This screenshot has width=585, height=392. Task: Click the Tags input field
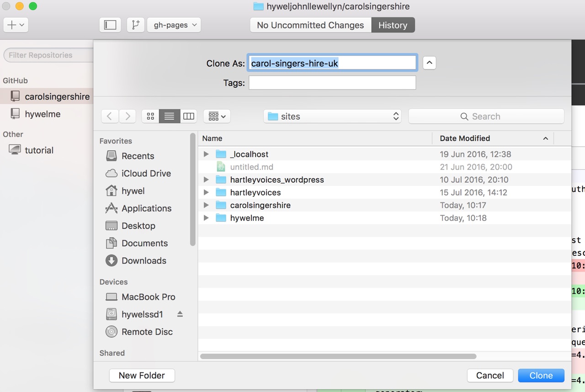(332, 83)
